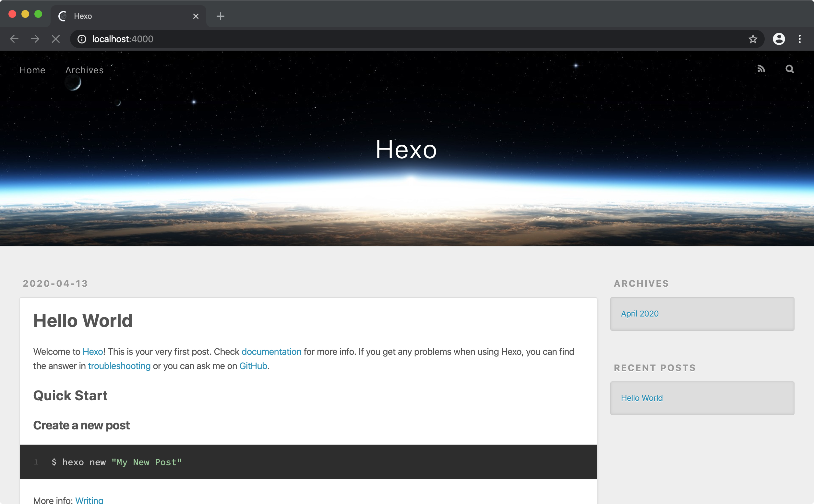Open the Writing link under More info
814x504 pixels.
click(89, 500)
